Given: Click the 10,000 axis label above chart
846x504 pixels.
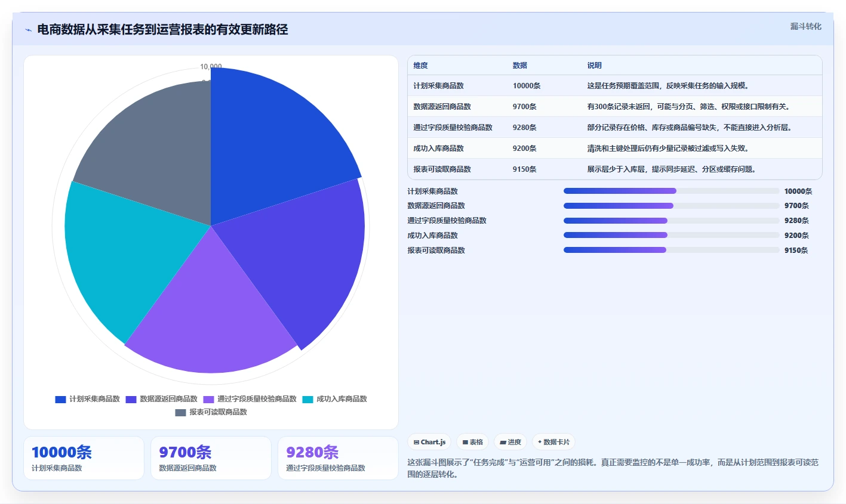Looking at the screenshot, I should click(x=211, y=67).
